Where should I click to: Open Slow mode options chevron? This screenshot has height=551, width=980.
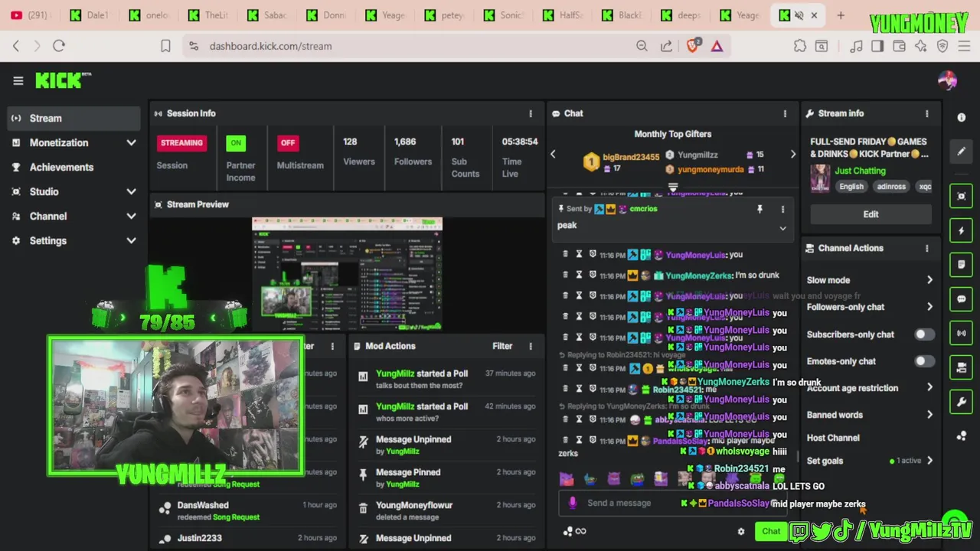tap(929, 280)
